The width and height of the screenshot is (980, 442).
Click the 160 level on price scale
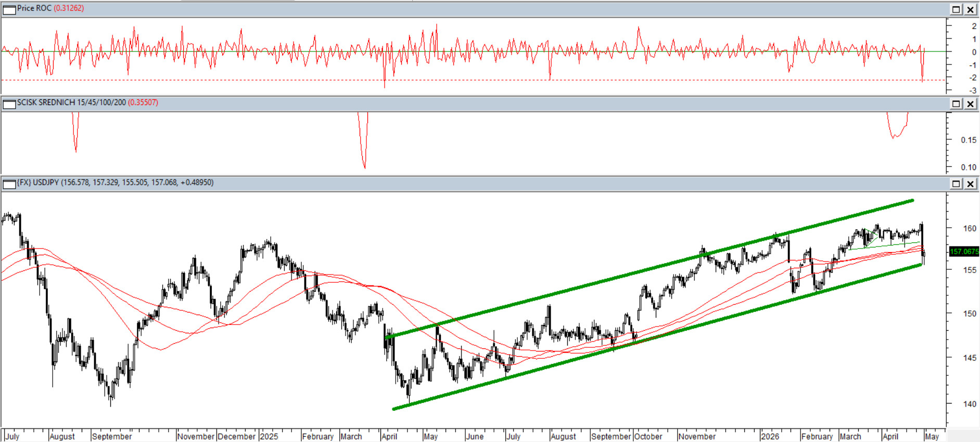970,228
